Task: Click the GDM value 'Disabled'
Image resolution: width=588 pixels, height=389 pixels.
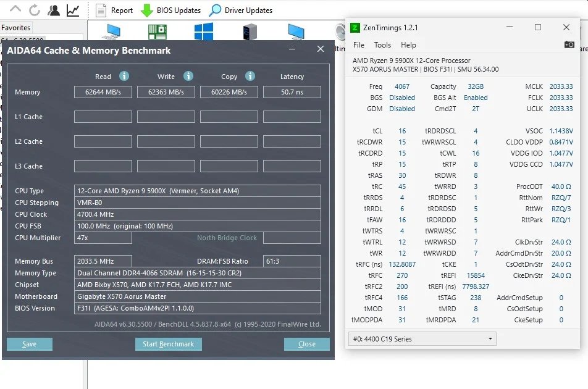Action: tap(402, 109)
